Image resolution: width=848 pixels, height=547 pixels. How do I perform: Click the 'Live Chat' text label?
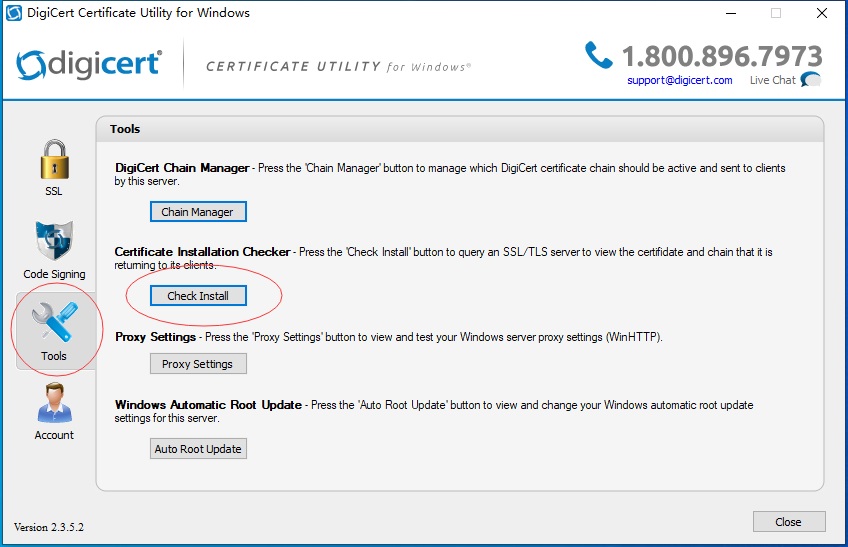pyautogui.click(x=773, y=80)
